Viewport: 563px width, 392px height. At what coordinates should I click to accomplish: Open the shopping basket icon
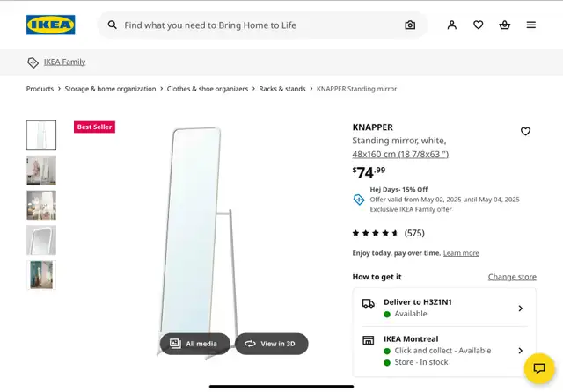click(504, 25)
